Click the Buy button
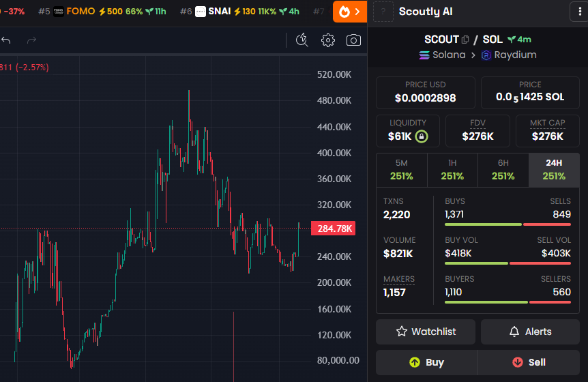Image resolution: width=588 pixels, height=382 pixels. pyautogui.click(x=427, y=362)
